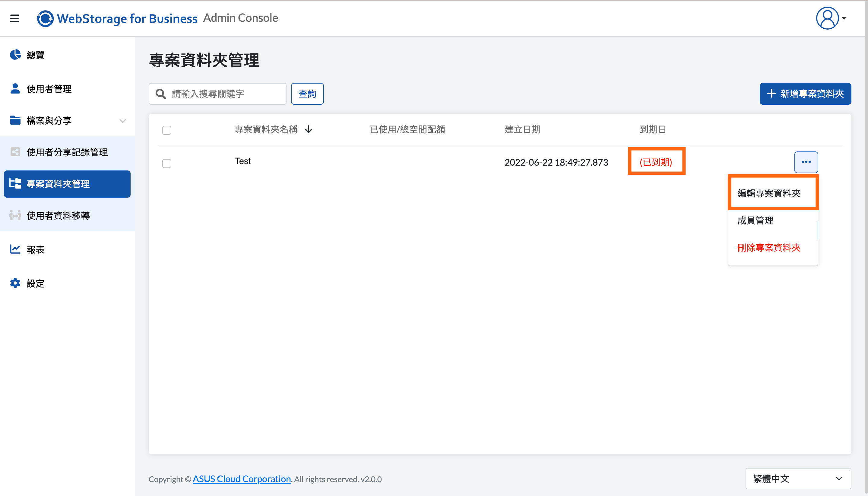Open 使用者分享記錄管理 page
Viewport: 868px width, 496px height.
pyautogui.click(x=68, y=152)
